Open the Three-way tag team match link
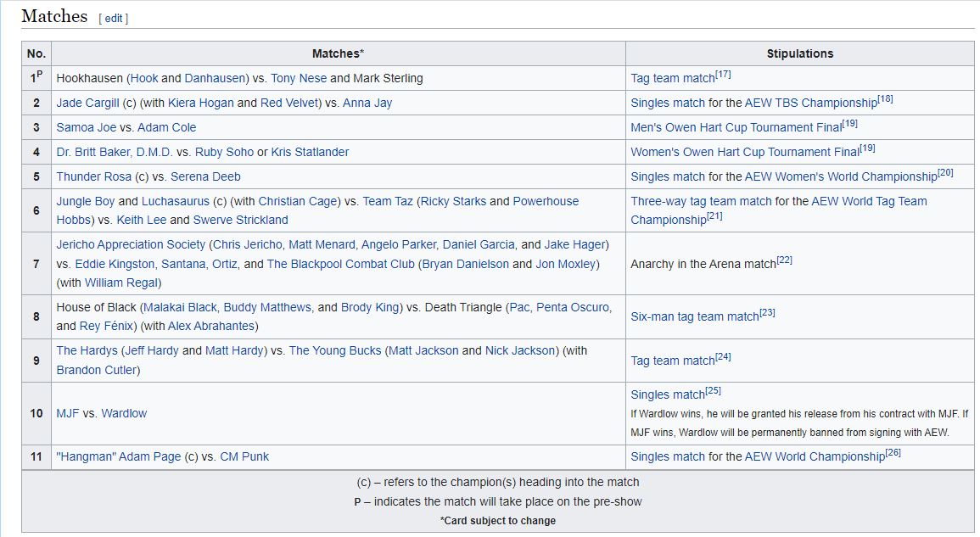 tap(701, 201)
